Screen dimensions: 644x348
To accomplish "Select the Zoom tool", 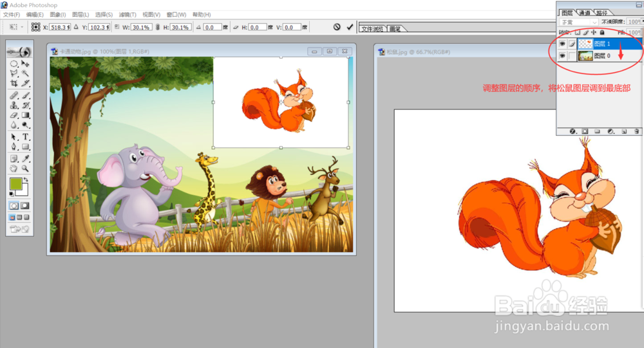I will point(26,169).
